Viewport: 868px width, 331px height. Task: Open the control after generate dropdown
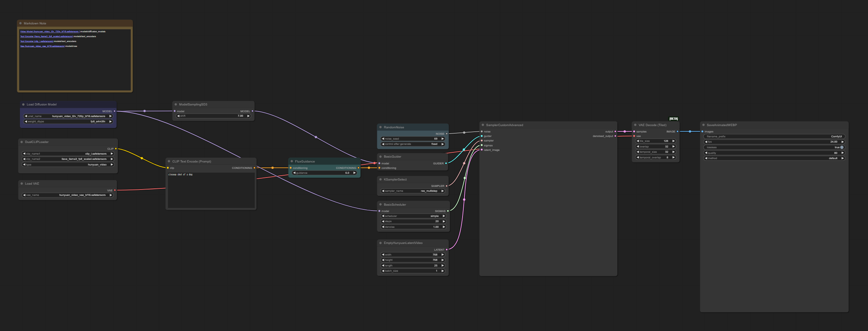pyautogui.click(x=413, y=144)
